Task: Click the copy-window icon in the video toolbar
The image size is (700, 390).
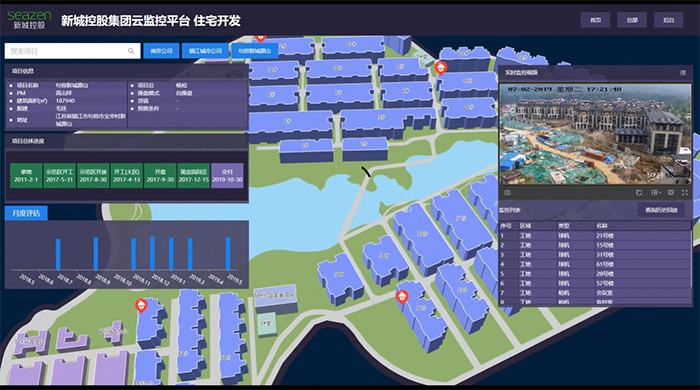Action: click(x=639, y=192)
